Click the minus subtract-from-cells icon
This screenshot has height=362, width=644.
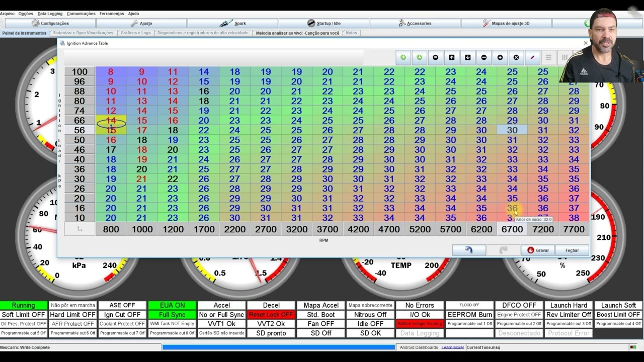pos(484,57)
